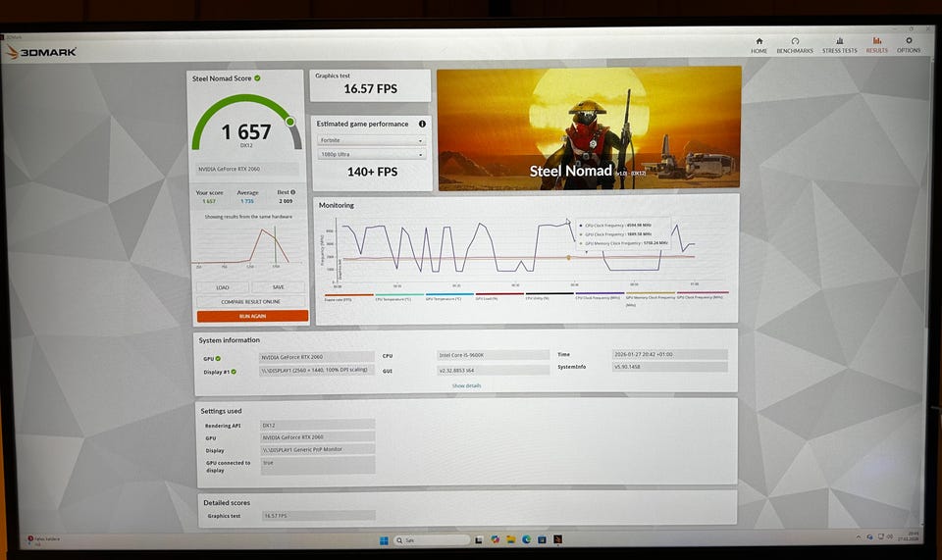Viewport: 942px width, 560px height.
Task: Click the score distribution chart
Action: point(248,245)
